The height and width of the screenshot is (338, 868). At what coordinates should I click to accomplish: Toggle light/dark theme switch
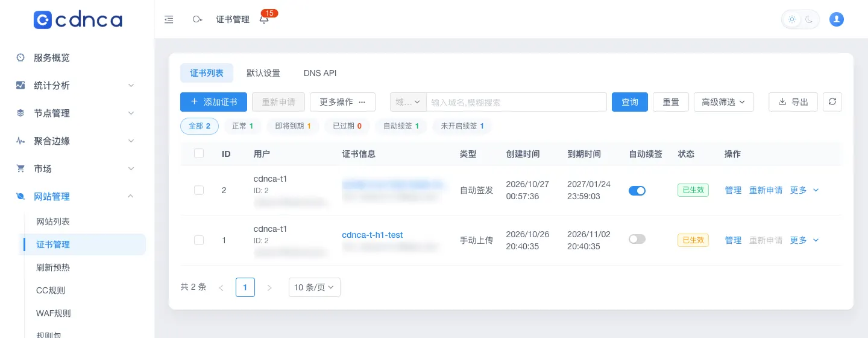coord(800,19)
